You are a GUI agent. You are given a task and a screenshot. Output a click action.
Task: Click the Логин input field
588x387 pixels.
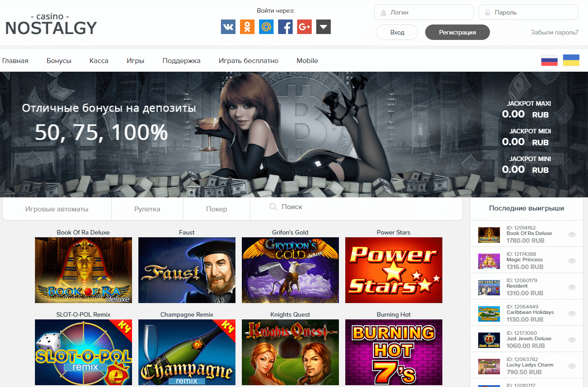[x=424, y=13]
